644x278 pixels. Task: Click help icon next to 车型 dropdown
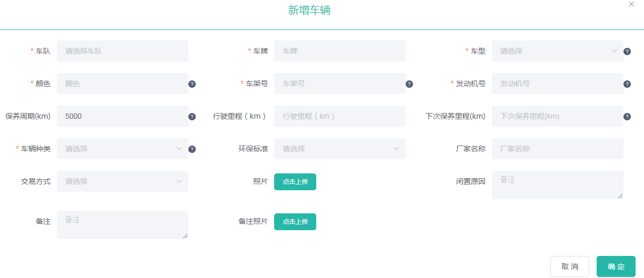click(x=627, y=52)
